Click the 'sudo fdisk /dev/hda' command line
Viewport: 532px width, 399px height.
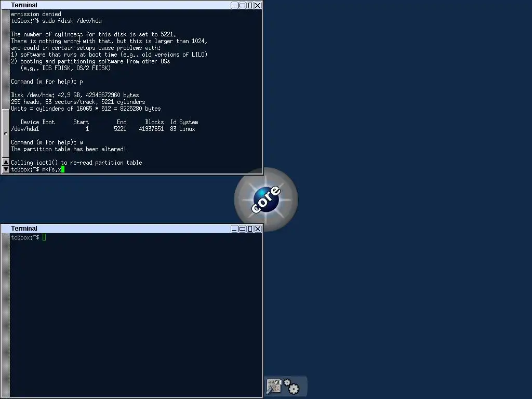(x=56, y=21)
